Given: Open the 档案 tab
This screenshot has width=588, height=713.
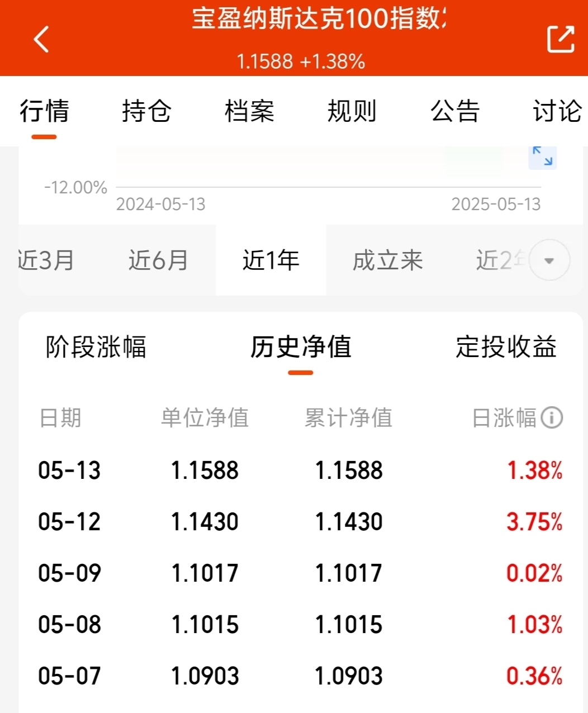Looking at the screenshot, I should click(250, 111).
